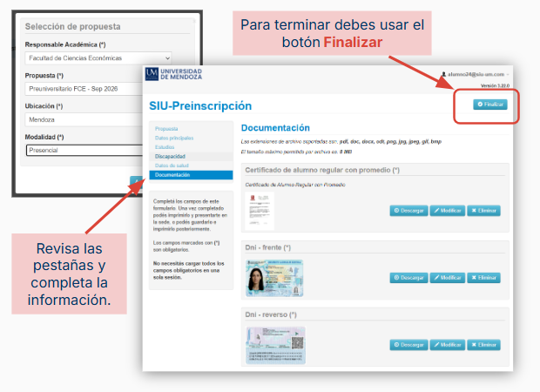Open the alumno24 user account menu
Image resolution: width=540 pixels, height=392 pixels.
(476, 74)
